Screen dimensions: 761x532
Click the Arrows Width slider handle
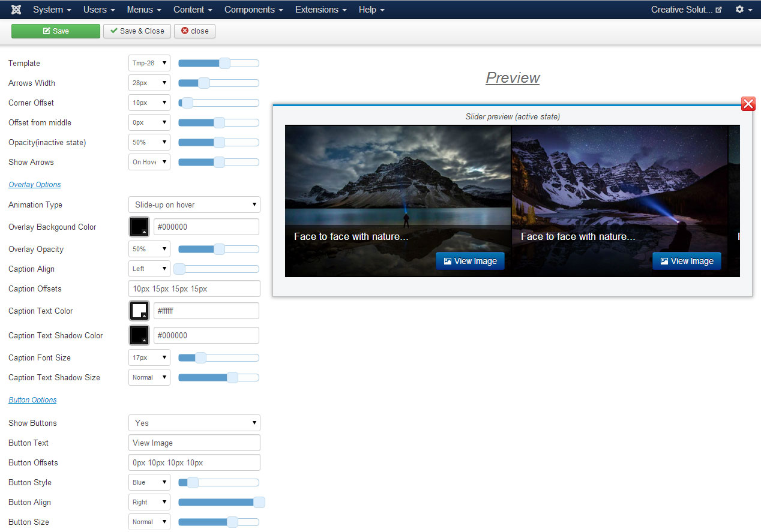coord(204,83)
